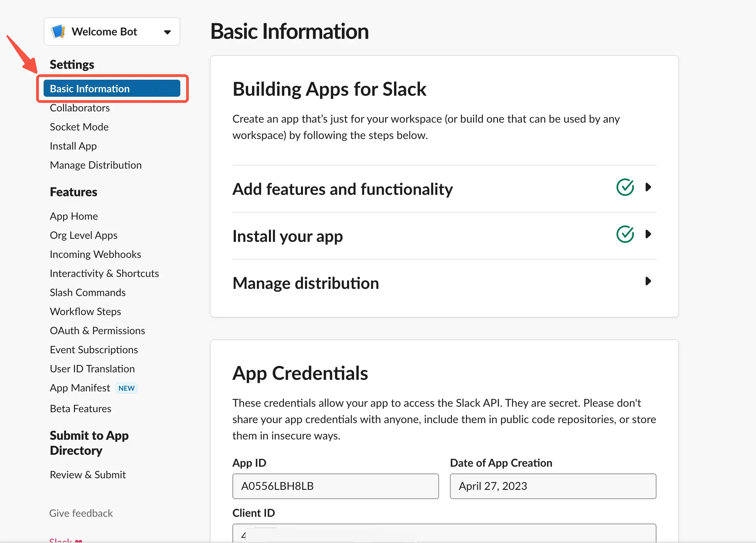Open Beta Features page
Viewport: 756px width, 543px height.
[81, 408]
